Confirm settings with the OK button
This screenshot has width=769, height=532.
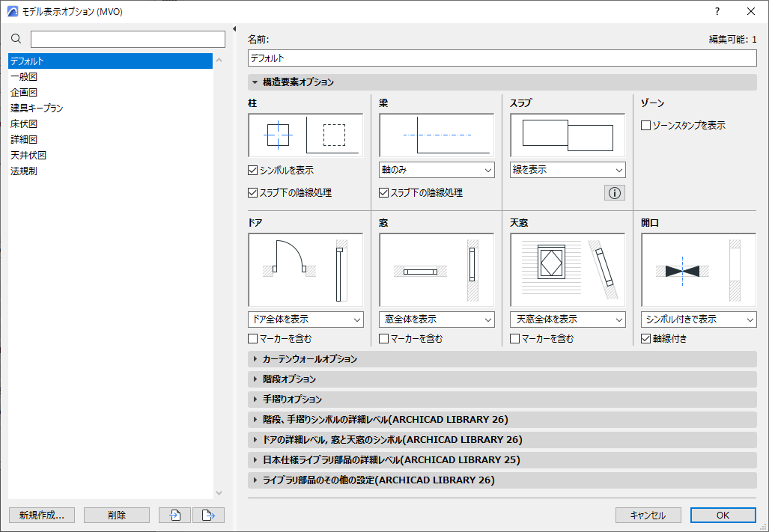(x=722, y=515)
